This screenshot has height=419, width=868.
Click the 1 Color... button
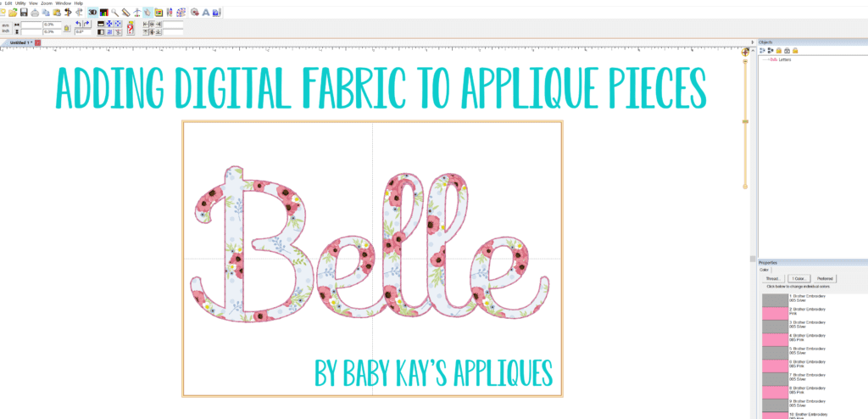click(798, 279)
